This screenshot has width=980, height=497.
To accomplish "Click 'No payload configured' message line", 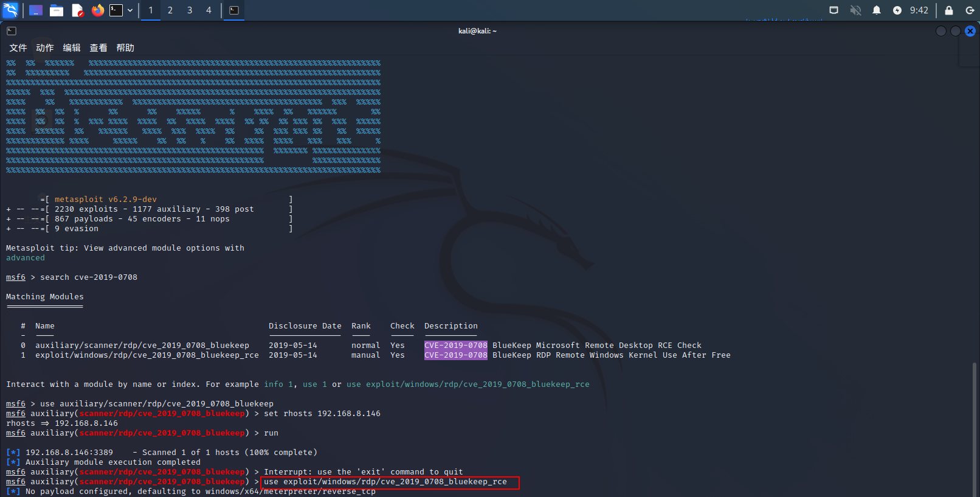I will (x=201, y=492).
